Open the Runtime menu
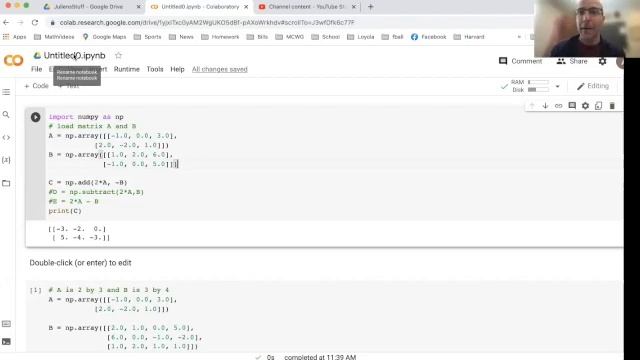640x360 pixels. point(127,69)
